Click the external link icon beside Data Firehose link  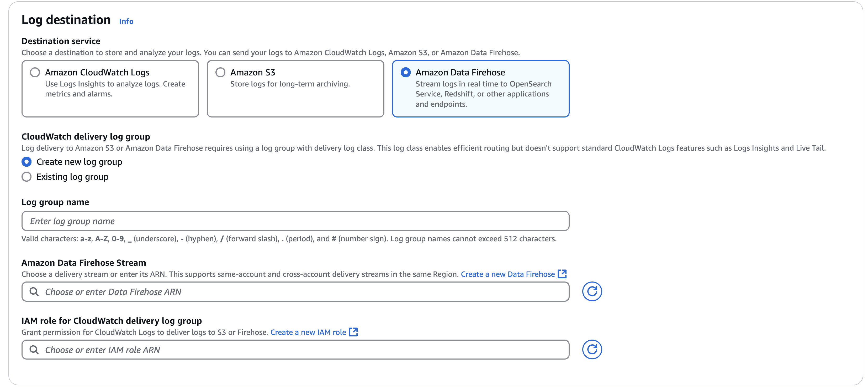[562, 274]
